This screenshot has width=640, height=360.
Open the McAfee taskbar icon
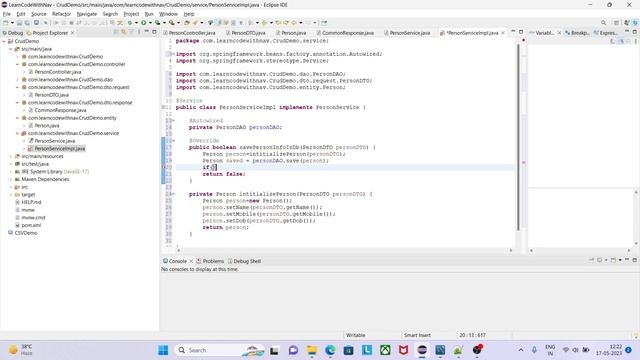(403, 350)
